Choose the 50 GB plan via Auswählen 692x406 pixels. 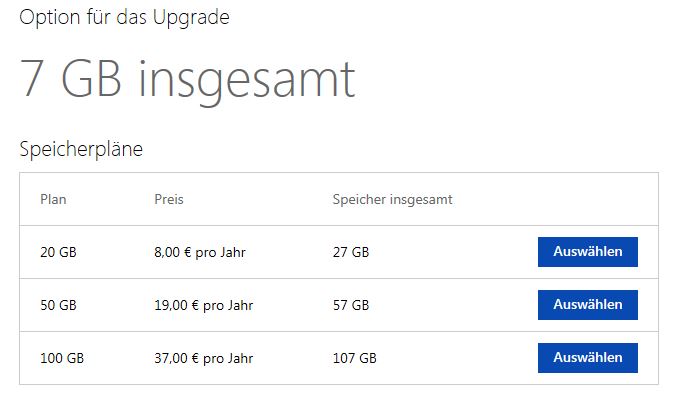pos(587,305)
